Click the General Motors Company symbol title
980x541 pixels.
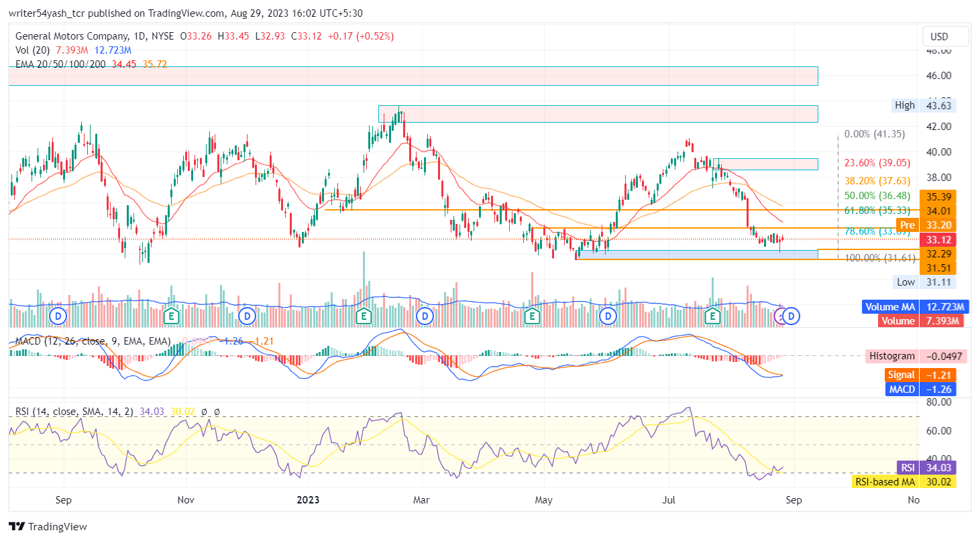[71, 36]
